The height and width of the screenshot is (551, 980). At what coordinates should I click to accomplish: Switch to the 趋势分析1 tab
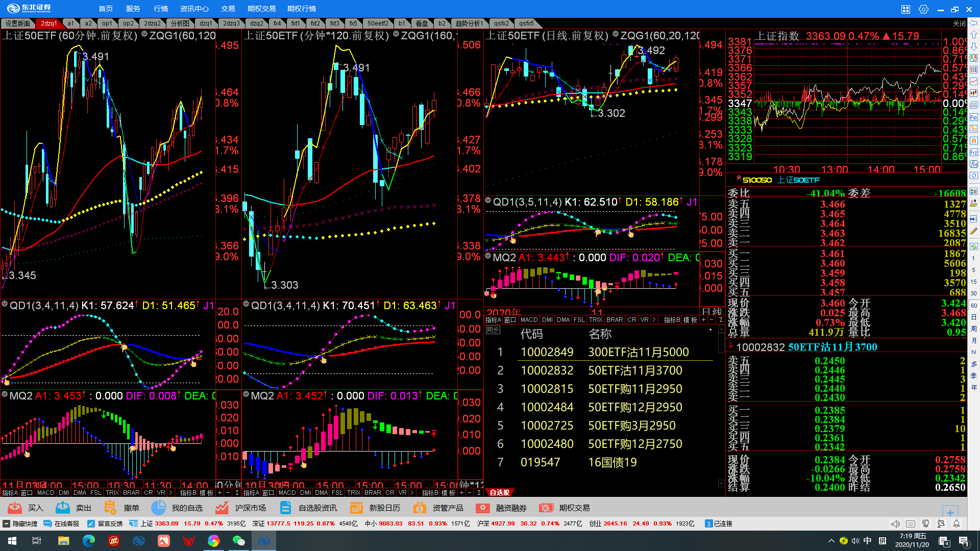[x=469, y=23]
